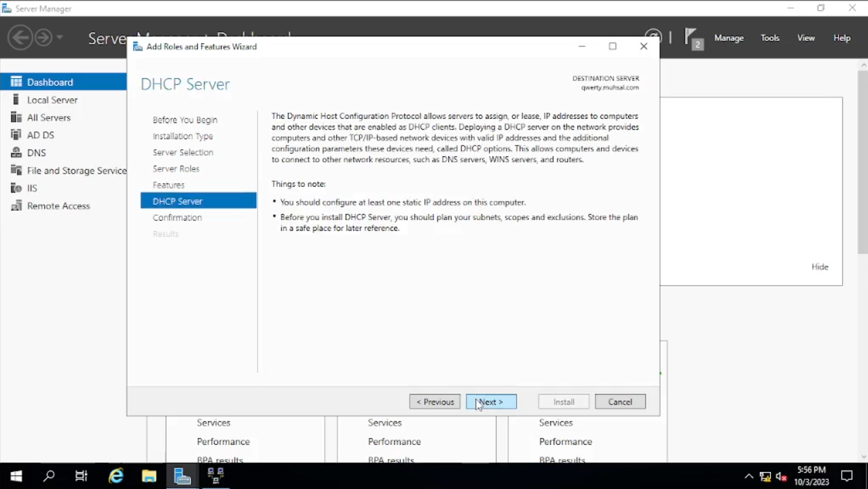Open the Manage menu
The height and width of the screenshot is (489, 868).
pos(729,38)
